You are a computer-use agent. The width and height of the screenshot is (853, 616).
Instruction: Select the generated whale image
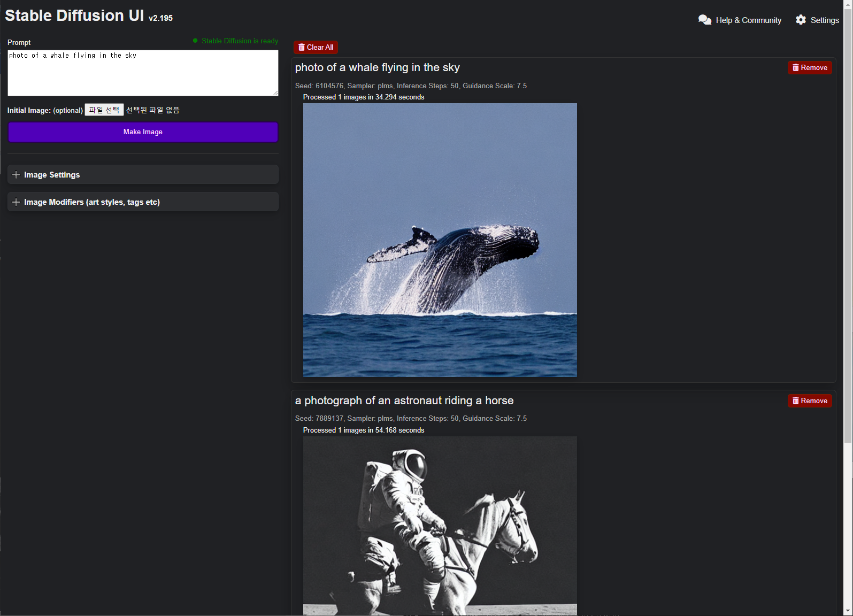pyautogui.click(x=440, y=240)
